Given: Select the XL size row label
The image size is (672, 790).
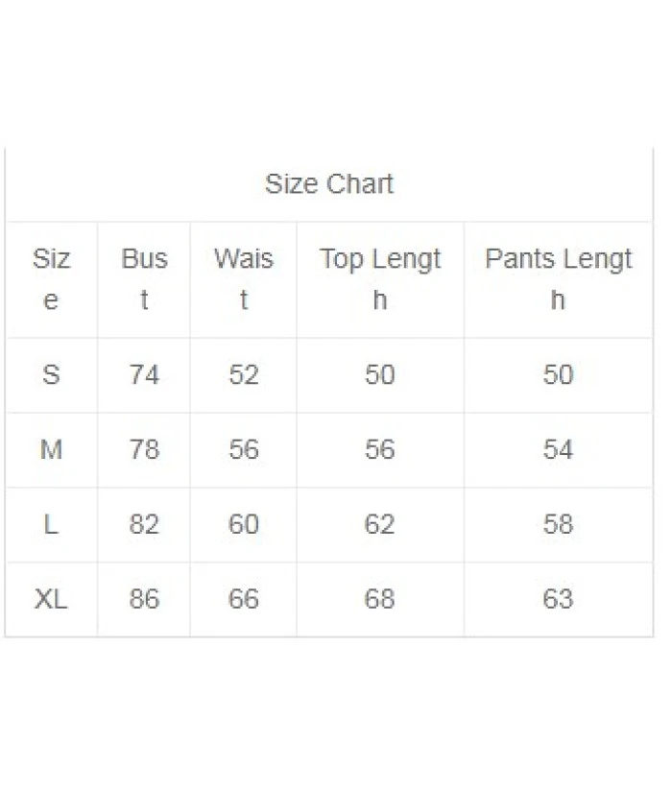Looking at the screenshot, I should point(51,599).
